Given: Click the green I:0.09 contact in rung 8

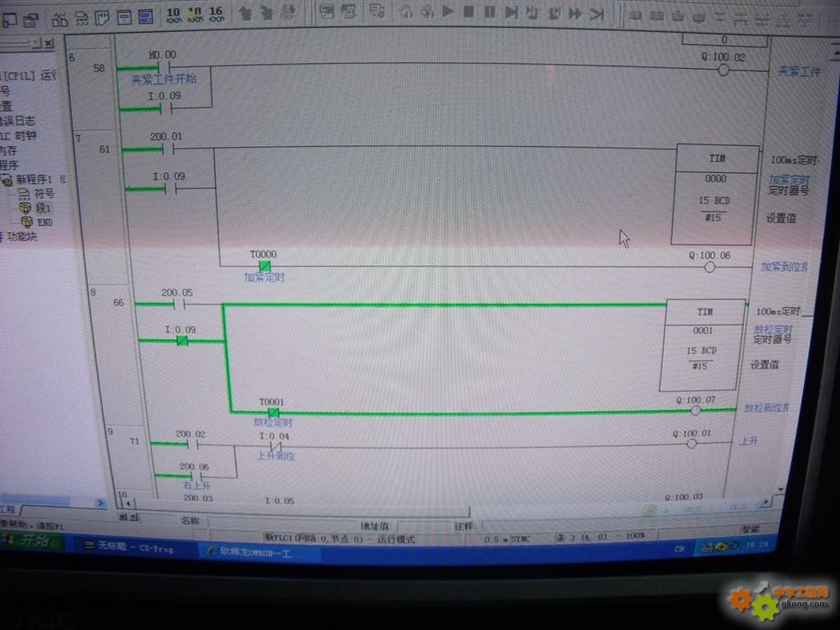Looking at the screenshot, I should [x=182, y=340].
